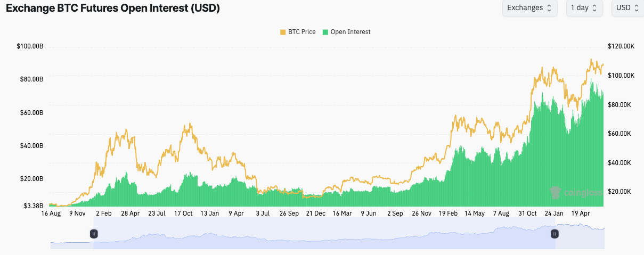
Task: Toggle the BTC Price legend text label
Action: tap(302, 32)
